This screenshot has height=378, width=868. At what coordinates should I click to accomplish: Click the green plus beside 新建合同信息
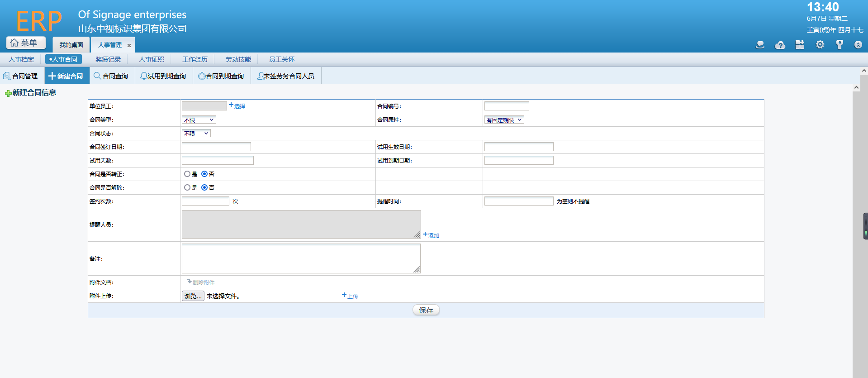coord(8,93)
